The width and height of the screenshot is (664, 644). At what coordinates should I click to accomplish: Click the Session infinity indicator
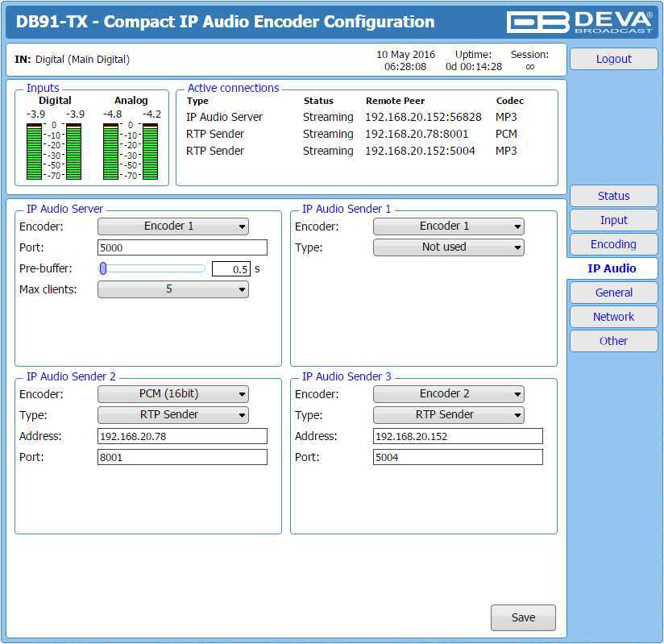pos(529,67)
